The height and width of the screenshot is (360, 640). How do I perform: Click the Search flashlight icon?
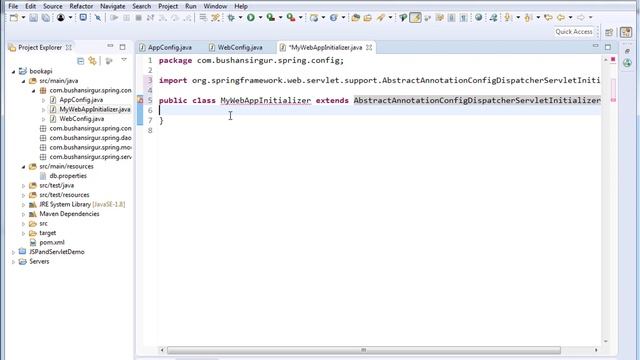coord(381,18)
